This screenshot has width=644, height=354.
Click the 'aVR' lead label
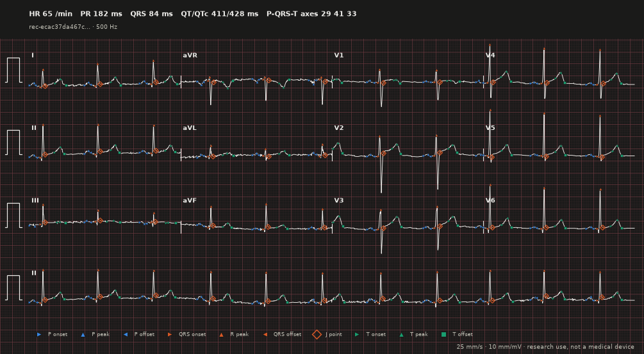[190, 56]
